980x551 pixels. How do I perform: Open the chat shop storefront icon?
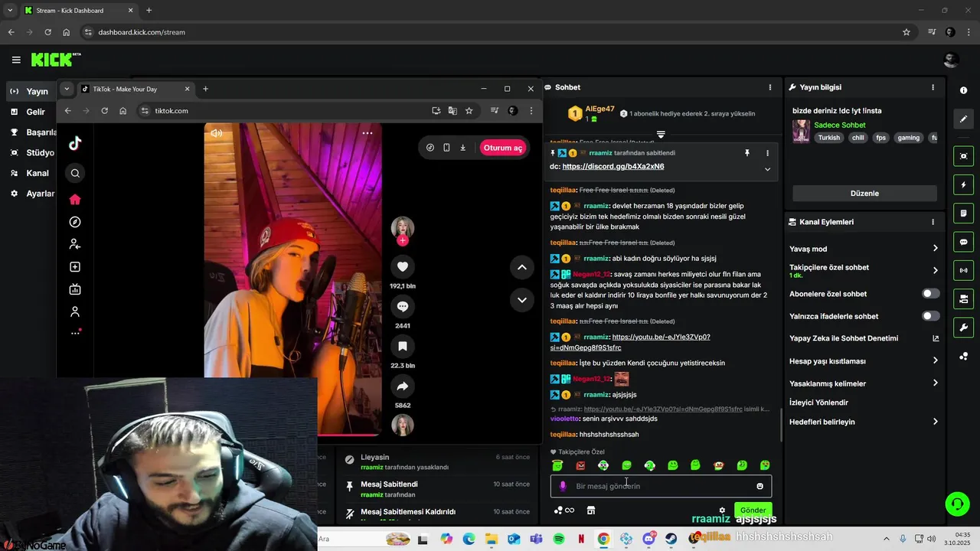591,510
